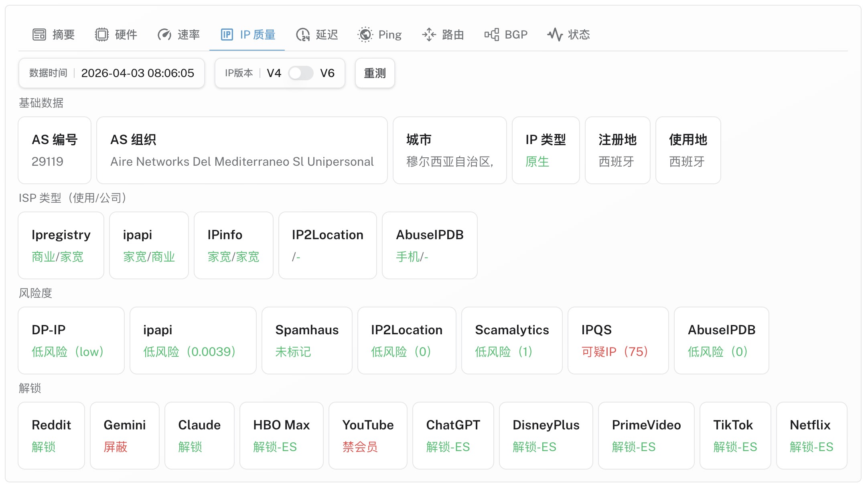Click the IP 类型 value 原生
Screen dimensions: 868x488
[537, 161]
